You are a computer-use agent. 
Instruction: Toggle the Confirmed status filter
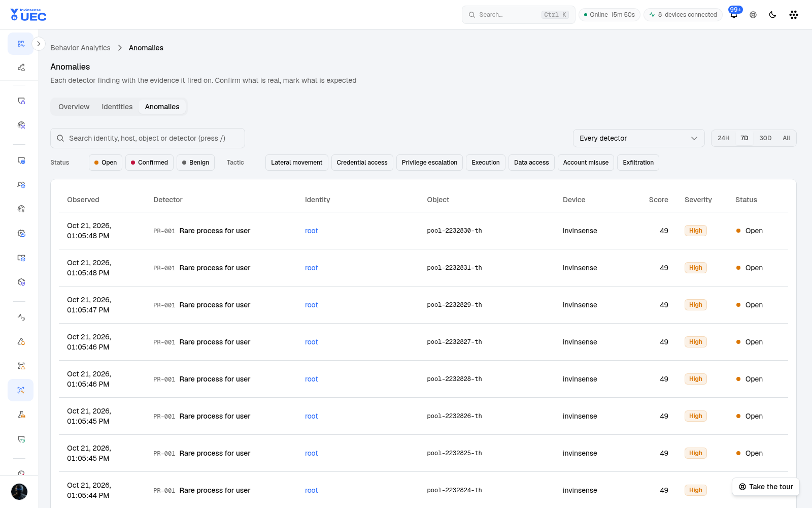[x=149, y=163]
